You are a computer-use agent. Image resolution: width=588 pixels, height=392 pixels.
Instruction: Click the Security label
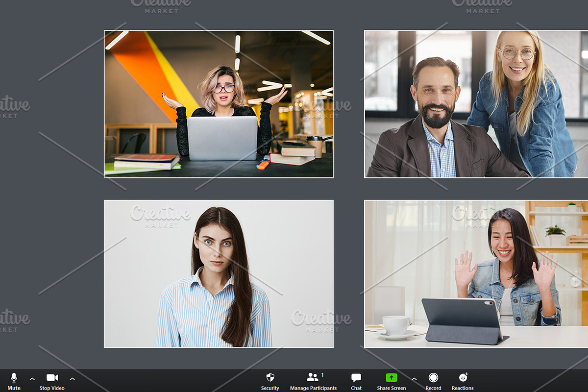point(270,388)
